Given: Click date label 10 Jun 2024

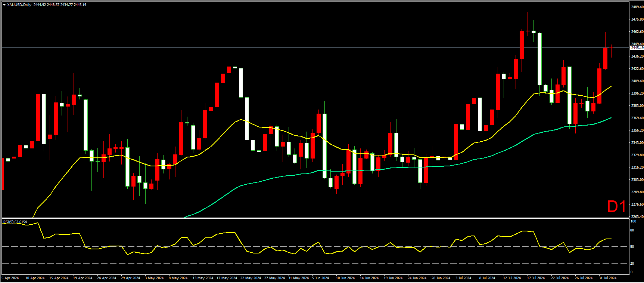Looking at the screenshot, I should click(x=345, y=278).
